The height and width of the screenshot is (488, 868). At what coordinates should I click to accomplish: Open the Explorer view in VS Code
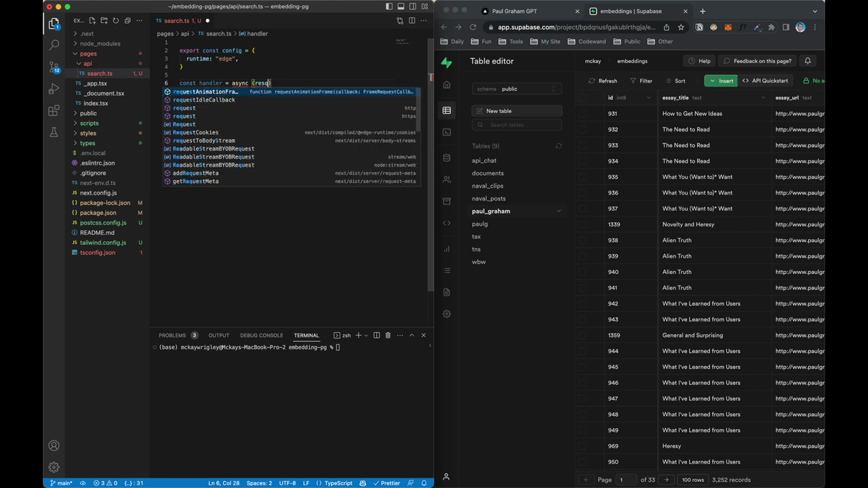[x=54, y=24]
